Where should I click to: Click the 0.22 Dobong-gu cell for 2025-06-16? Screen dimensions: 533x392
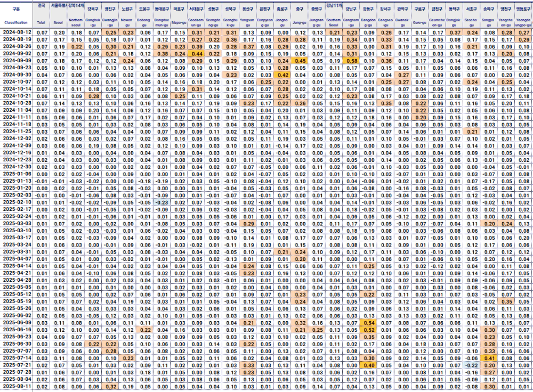(145, 330)
